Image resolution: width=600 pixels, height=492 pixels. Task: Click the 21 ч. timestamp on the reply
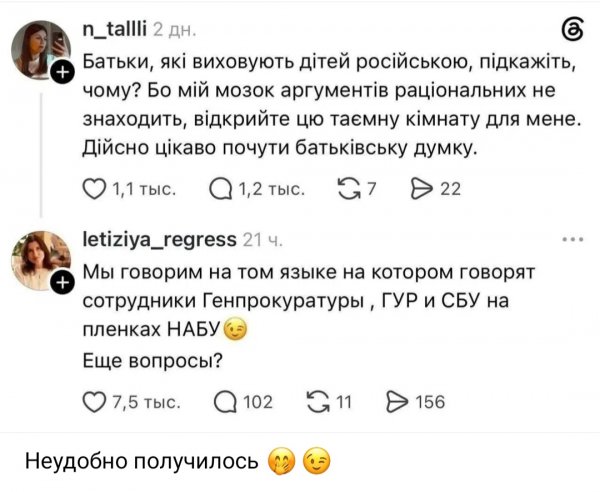point(263,240)
